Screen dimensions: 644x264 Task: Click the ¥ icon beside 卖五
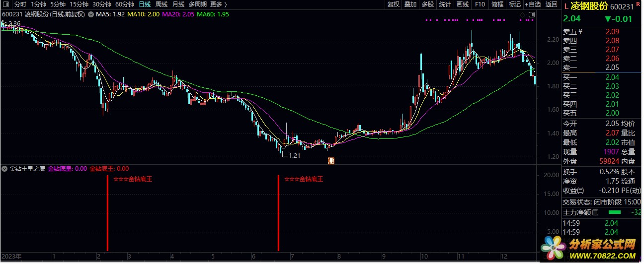(x=579, y=32)
